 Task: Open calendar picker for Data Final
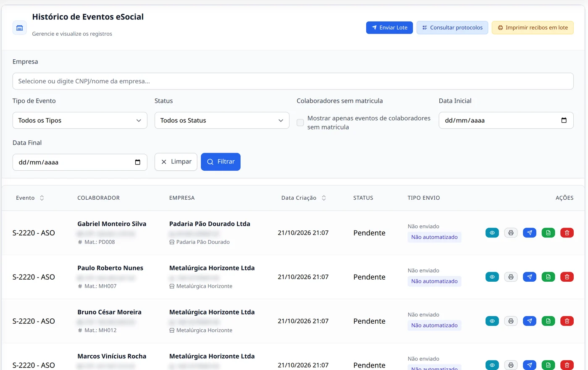(x=137, y=162)
